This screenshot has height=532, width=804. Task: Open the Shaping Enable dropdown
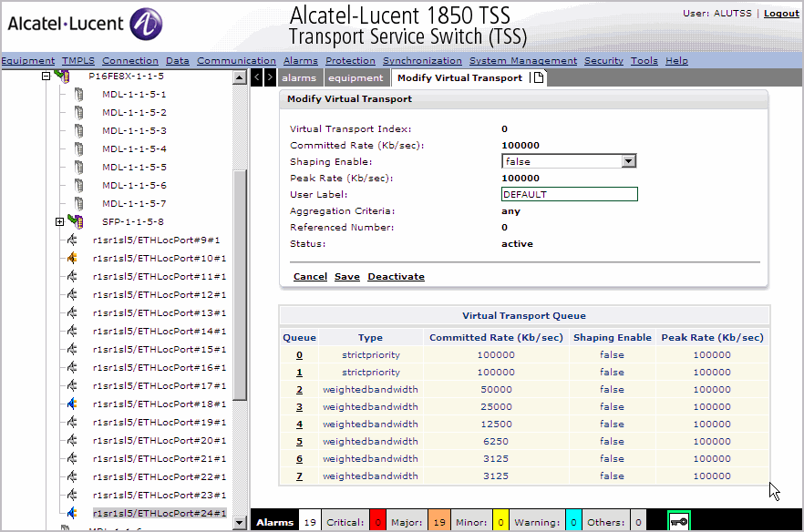[x=629, y=161]
